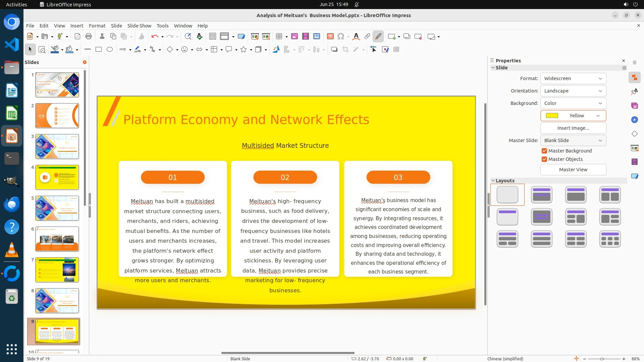Click the Master View button

point(573,170)
